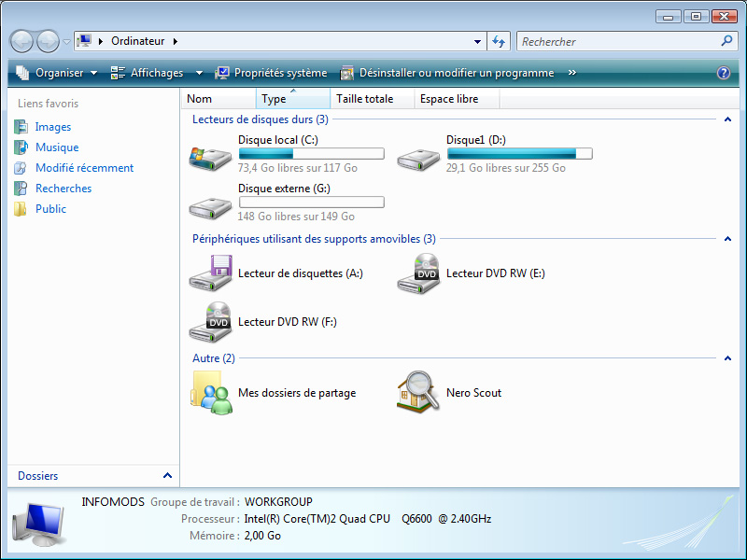Click the Rechercher search field

click(619, 41)
